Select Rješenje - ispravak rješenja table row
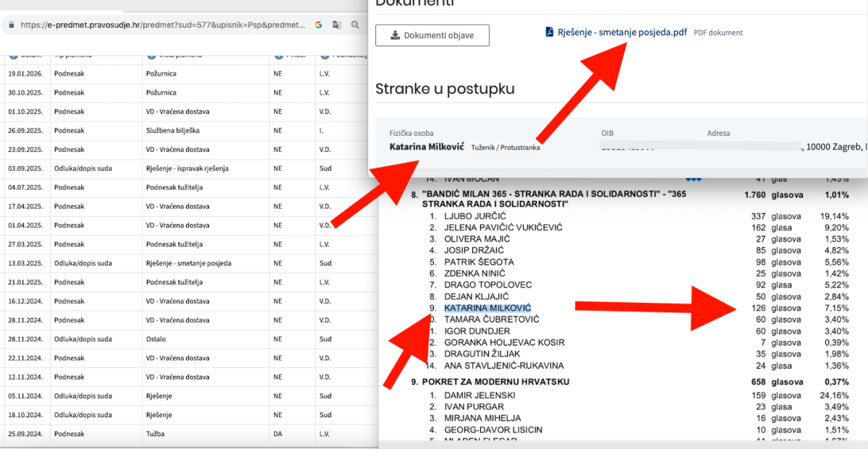Screen dimensions: 868x449 187,168
